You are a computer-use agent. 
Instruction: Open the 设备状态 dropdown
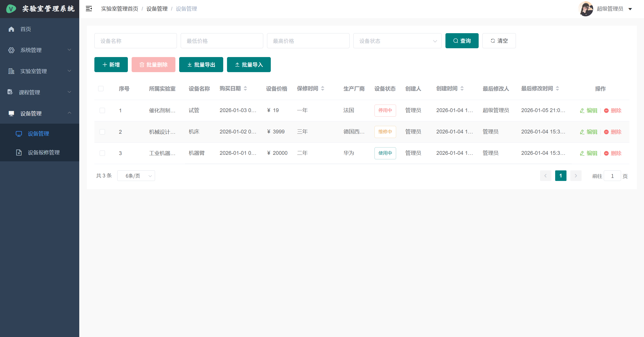[x=397, y=41]
